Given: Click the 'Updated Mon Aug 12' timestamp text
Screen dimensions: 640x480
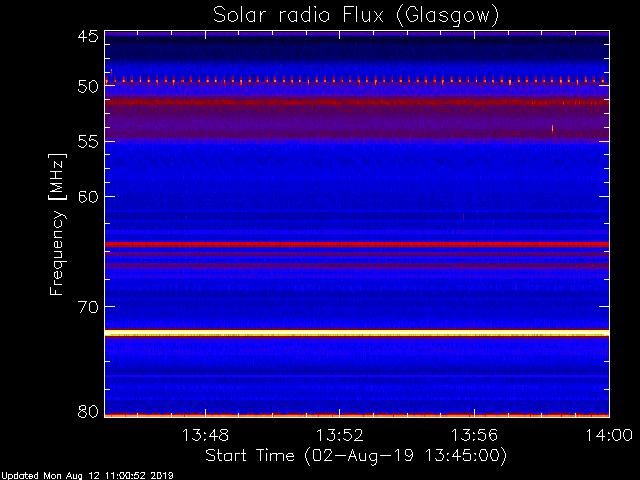Looking at the screenshot, I should pos(87,476).
